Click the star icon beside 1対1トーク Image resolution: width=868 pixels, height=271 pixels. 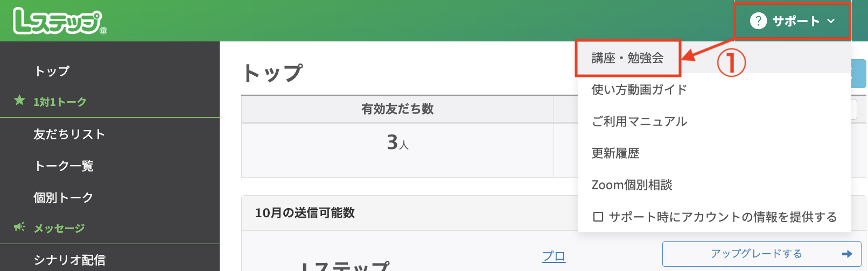click(20, 101)
